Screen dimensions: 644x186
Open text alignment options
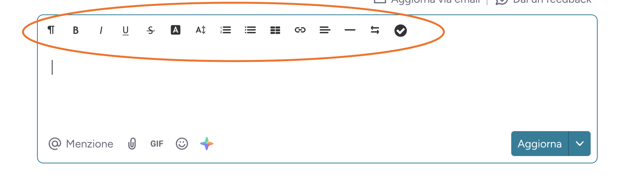[325, 30]
